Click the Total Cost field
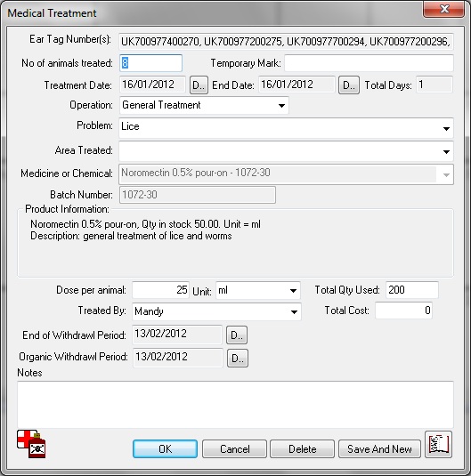471x476 pixels. coord(403,311)
